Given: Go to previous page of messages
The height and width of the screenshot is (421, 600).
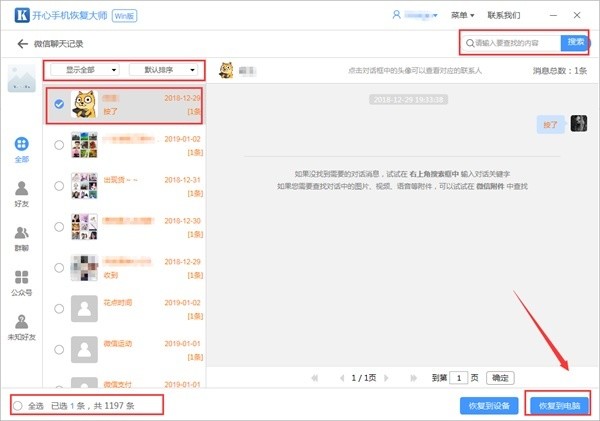Looking at the screenshot, I should coord(342,378).
